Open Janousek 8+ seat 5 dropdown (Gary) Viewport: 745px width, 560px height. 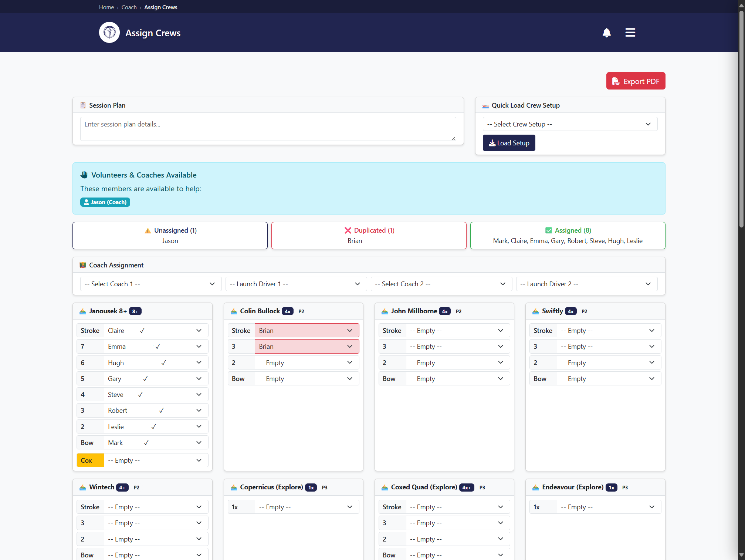[x=156, y=379]
